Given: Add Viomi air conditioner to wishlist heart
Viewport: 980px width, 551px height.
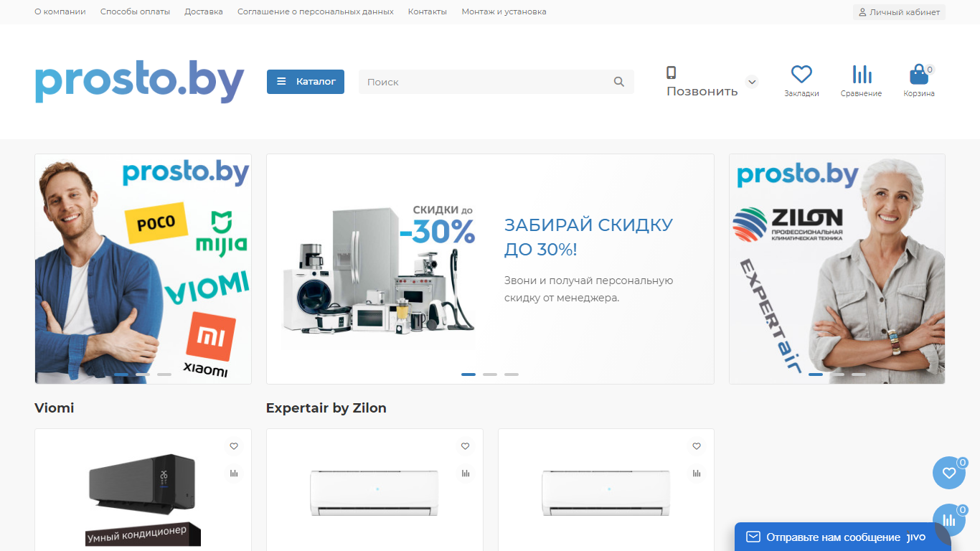Looking at the screenshot, I should pyautogui.click(x=234, y=446).
